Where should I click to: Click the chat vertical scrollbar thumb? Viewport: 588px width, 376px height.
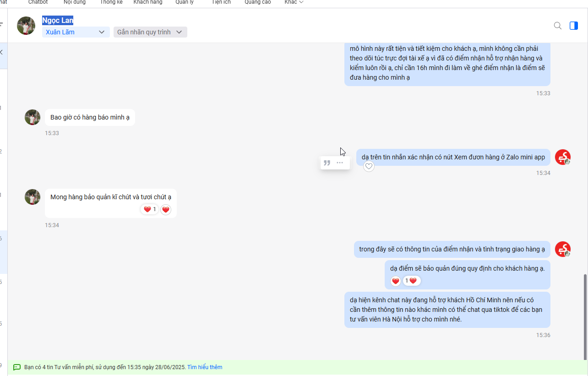click(x=585, y=317)
